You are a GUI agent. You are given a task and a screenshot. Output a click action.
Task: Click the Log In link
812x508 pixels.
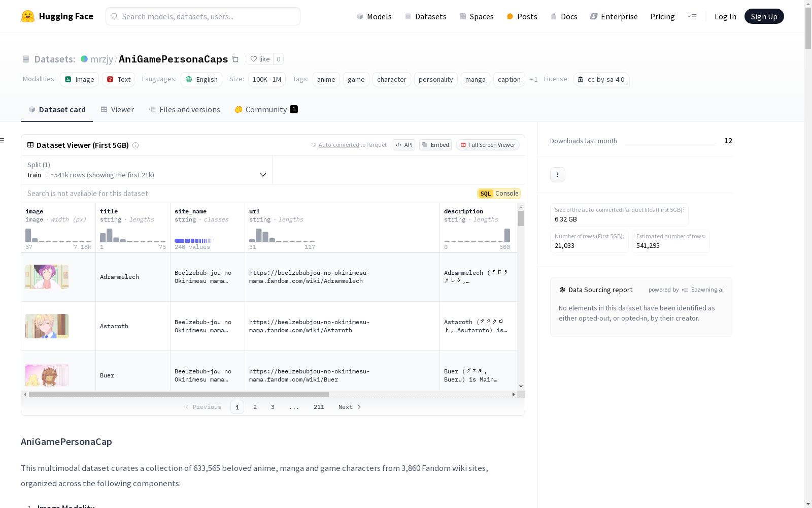(x=725, y=16)
